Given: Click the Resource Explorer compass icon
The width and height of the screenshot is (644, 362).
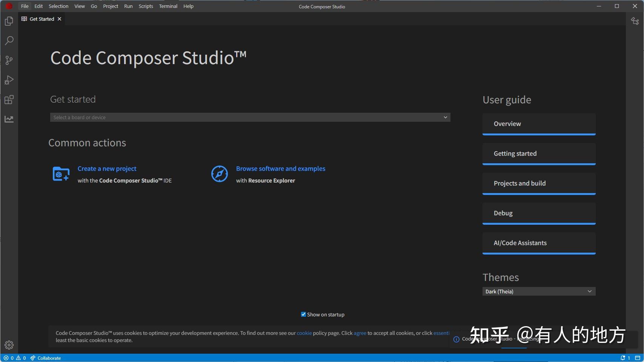Looking at the screenshot, I should tap(220, 174).
